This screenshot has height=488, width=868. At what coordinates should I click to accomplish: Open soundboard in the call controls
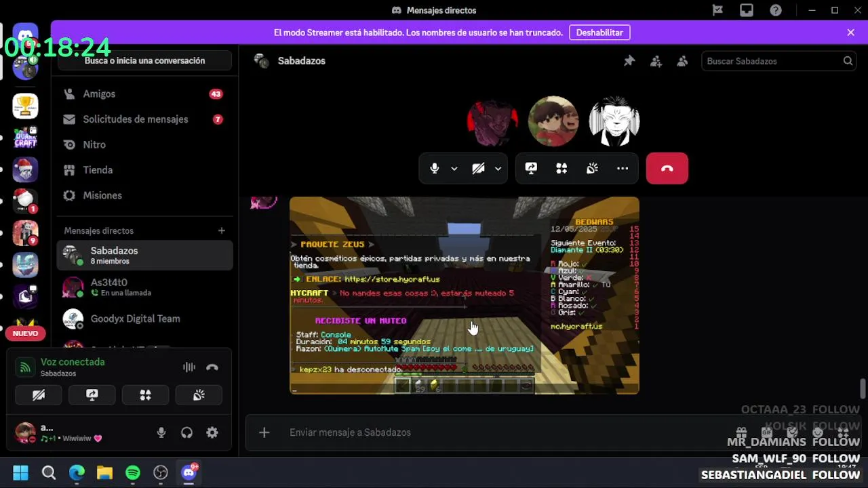(x=592, y=169)
